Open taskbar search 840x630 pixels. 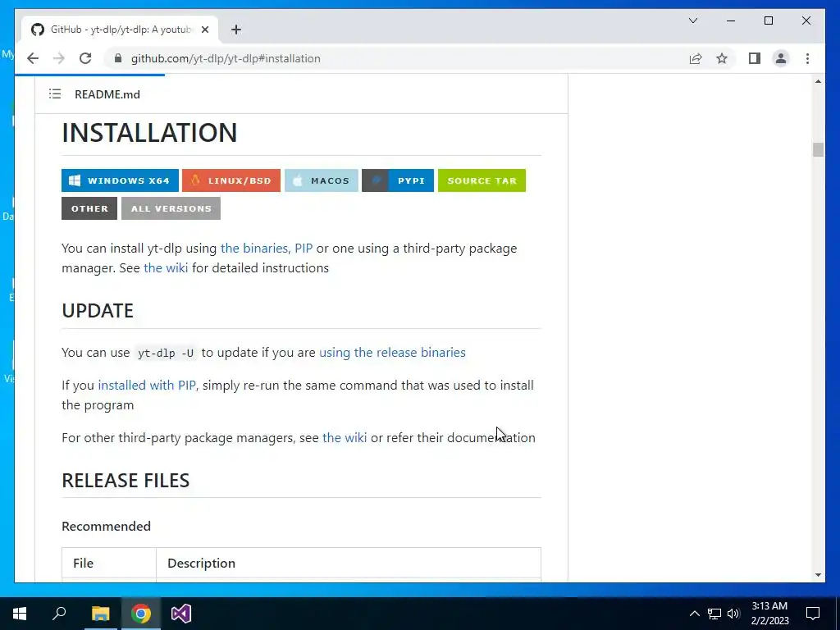tap(59, 614)
